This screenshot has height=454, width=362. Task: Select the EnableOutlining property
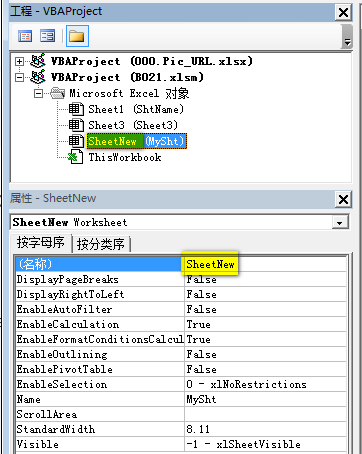pyautogui.click(x=99, y=354)
